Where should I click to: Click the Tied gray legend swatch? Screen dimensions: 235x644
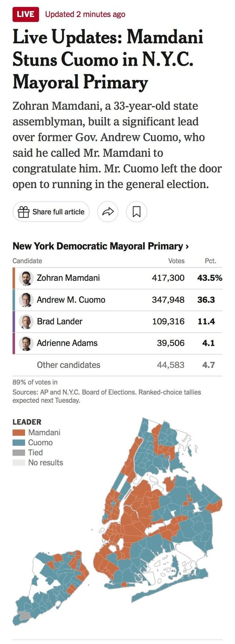coord(19,453)
